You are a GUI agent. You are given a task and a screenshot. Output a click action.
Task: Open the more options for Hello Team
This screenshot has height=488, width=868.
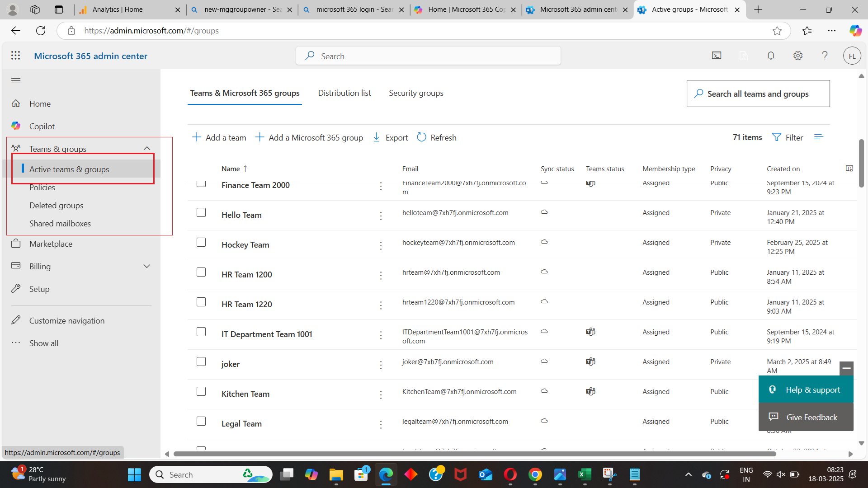[x=381, y=216]
